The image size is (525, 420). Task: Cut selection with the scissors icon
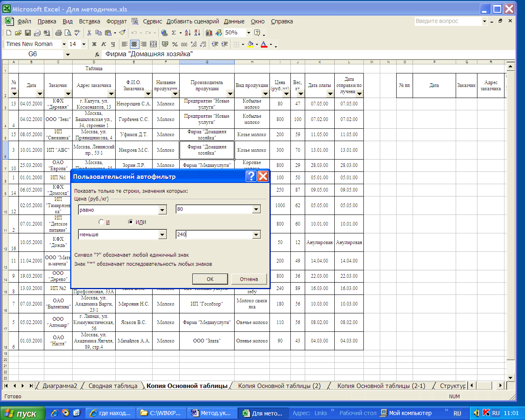89,33
